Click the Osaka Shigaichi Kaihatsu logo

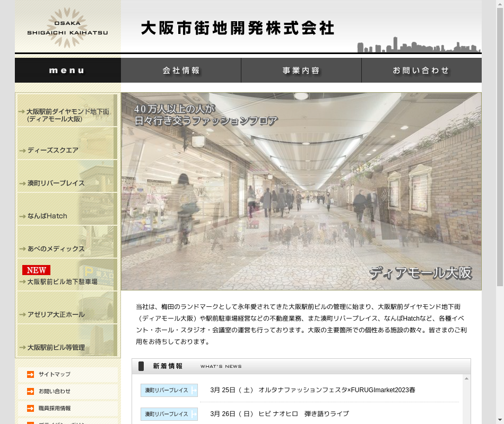coord(67,28)
